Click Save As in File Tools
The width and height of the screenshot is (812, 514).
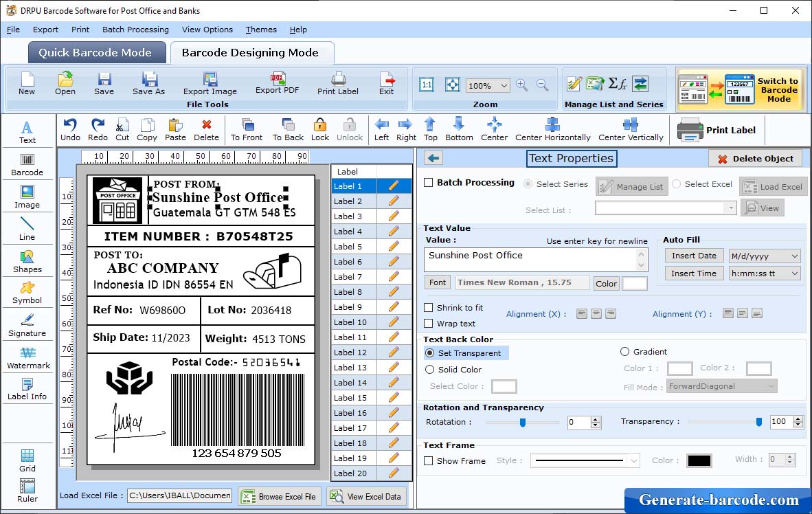pos(148,84)
